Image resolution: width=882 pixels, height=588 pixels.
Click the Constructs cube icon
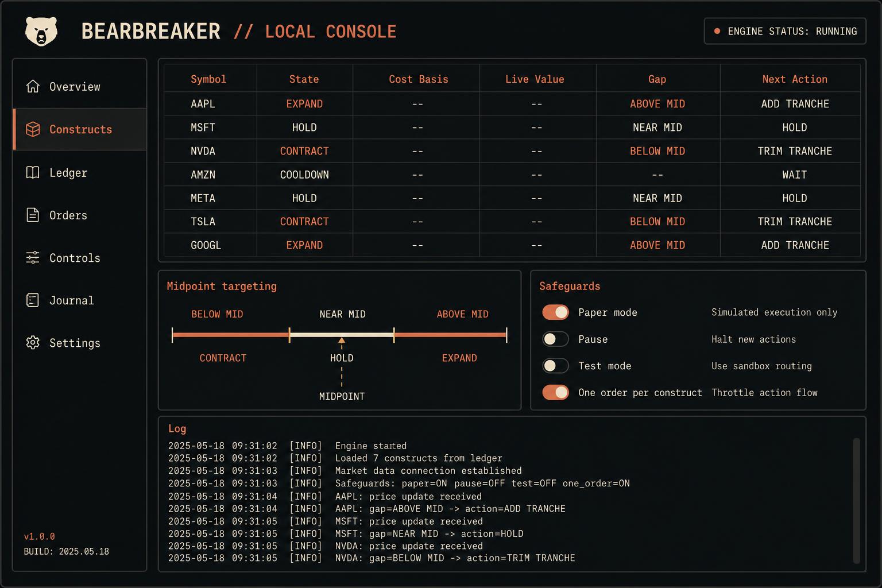(x=33, y=129)
